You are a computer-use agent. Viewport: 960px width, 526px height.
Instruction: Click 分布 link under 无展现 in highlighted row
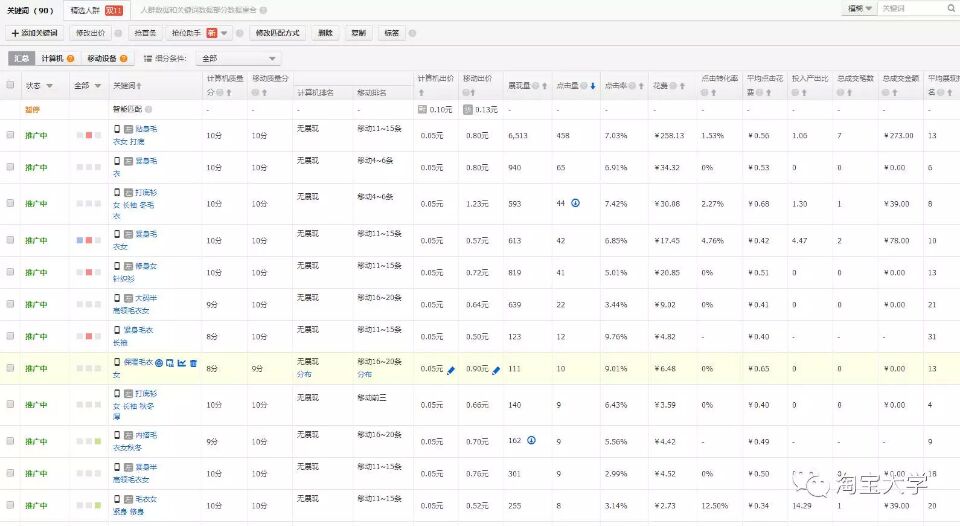pyautogui.click(x=304, y=374)
